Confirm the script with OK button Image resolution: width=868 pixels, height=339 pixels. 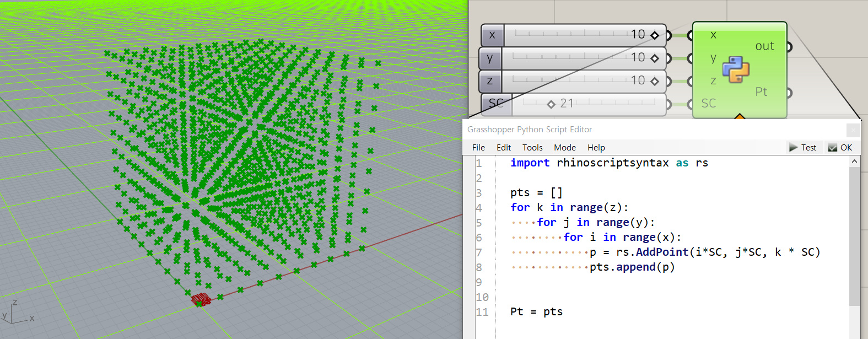point(840,147)
